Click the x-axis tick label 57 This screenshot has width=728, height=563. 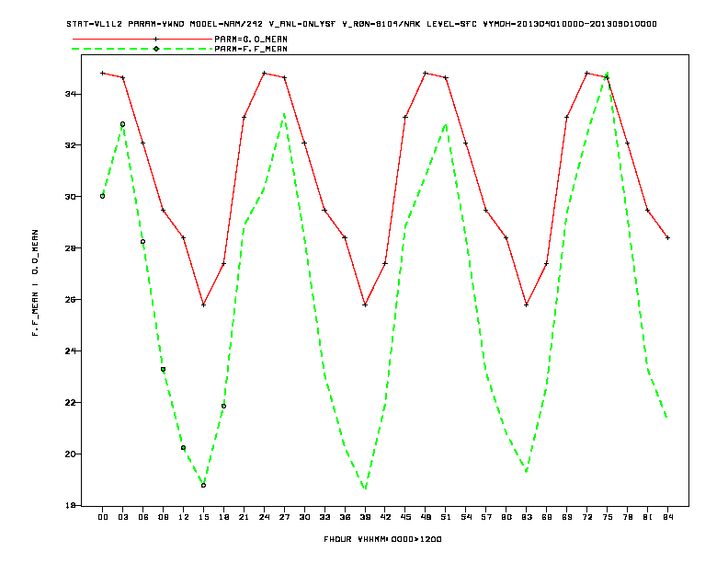486,517
